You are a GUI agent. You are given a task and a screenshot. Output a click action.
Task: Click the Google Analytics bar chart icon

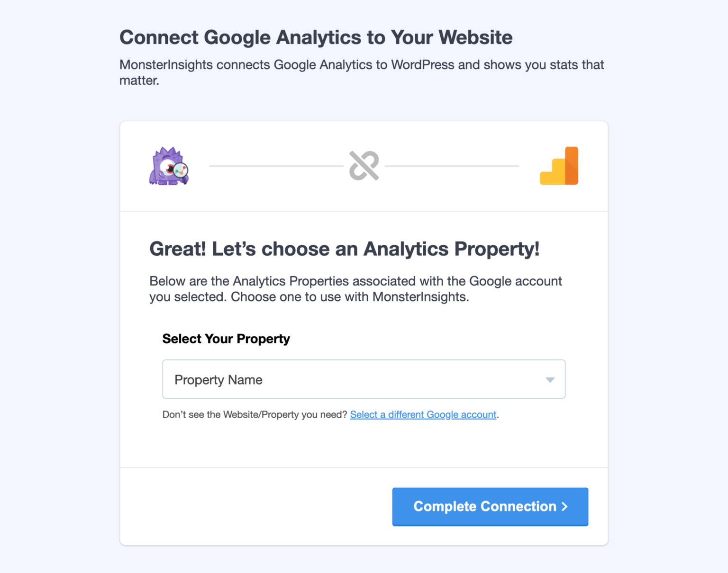tap(559, 165)
